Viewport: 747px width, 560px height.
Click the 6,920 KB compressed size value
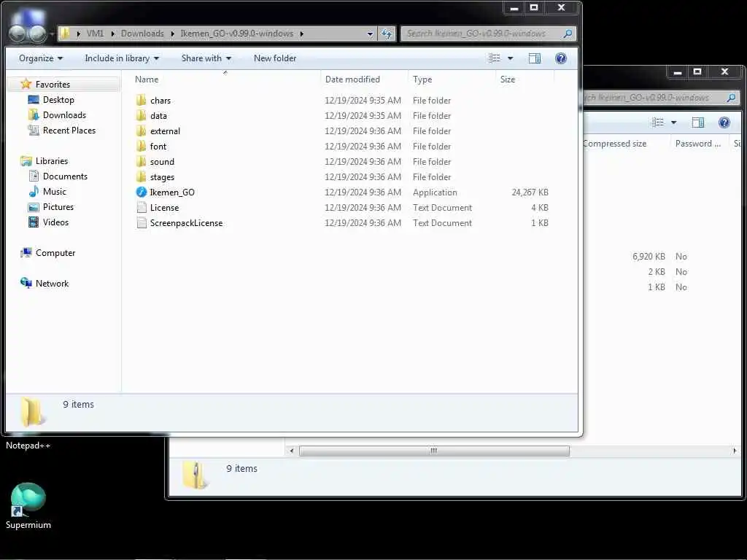coord(649,256)
